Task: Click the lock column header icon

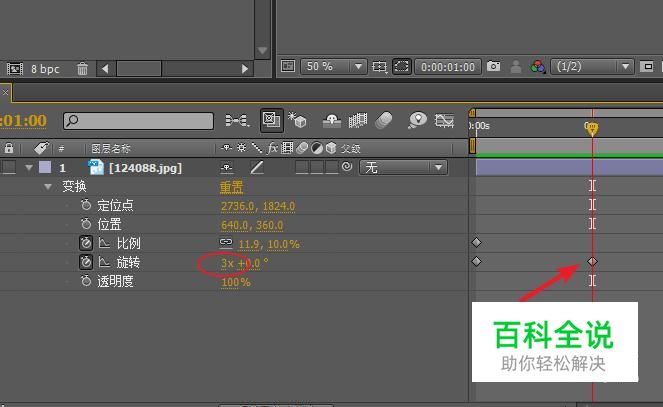Action: click(x=9, y=148)
